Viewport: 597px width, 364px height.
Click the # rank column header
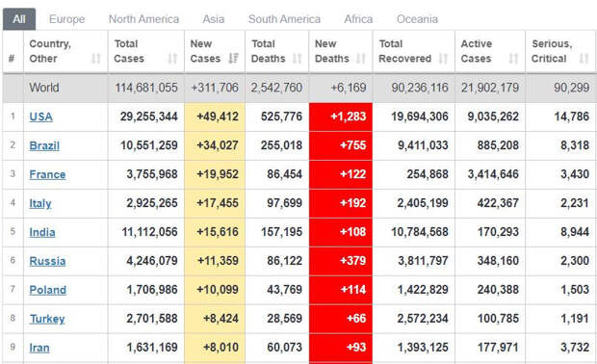[12, 58]
